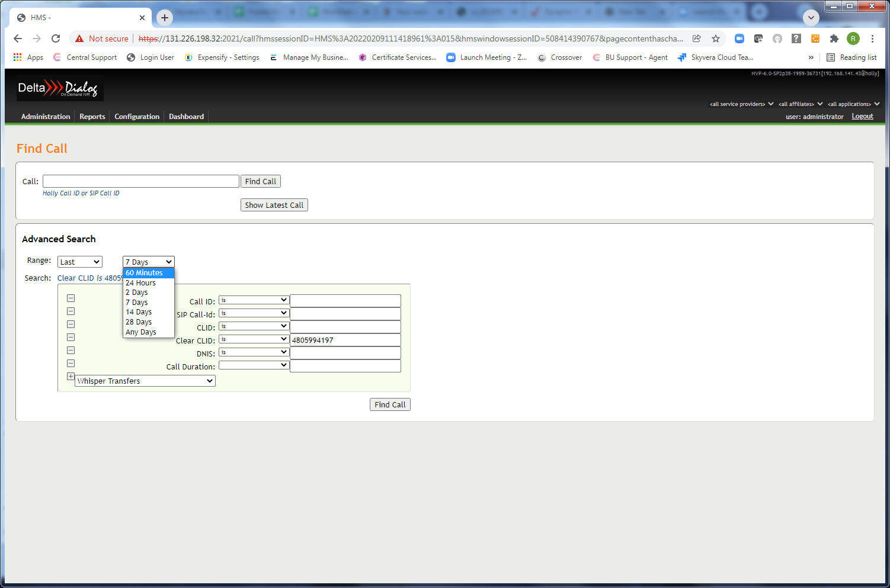This screenshot has height=588, width=890.
Task: Click the bookmark star icon in address bar
Action: point(716,38)
